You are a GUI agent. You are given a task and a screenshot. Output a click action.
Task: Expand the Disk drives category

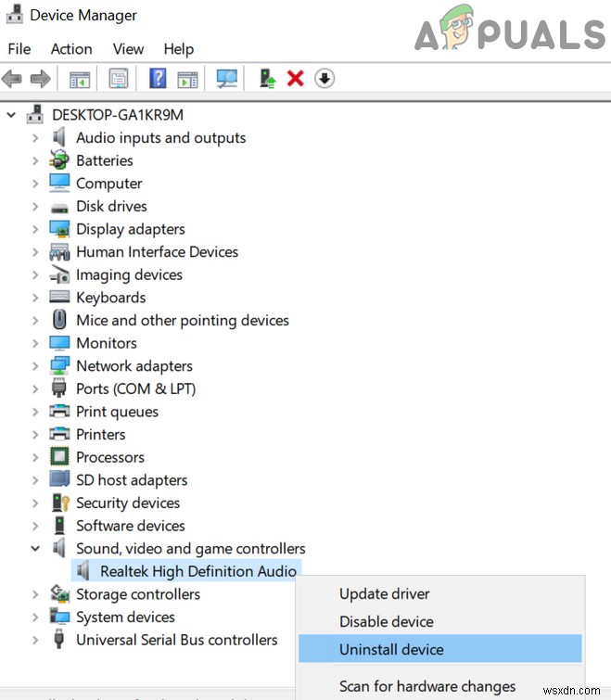pyautogui.click(x=35, y=206)
